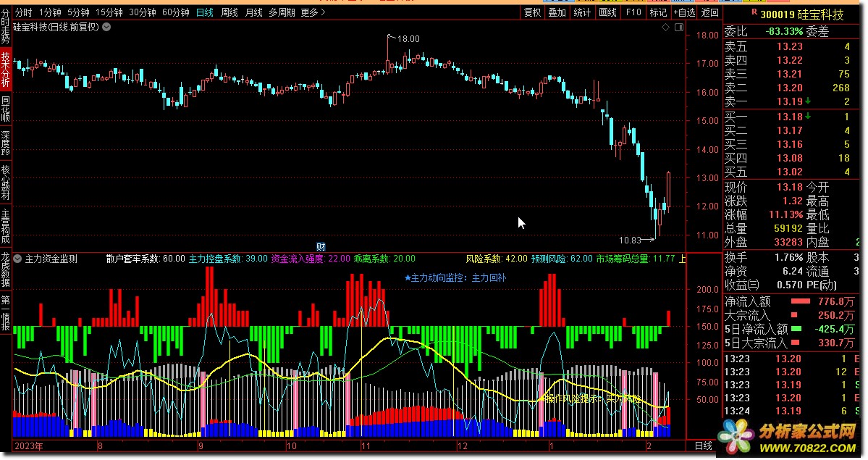The width and height of the screenshot is (868, 460).
Task: Click the 日线 label at the chart's bottom right
Action: pyautogui.click(x=704, y=446)
